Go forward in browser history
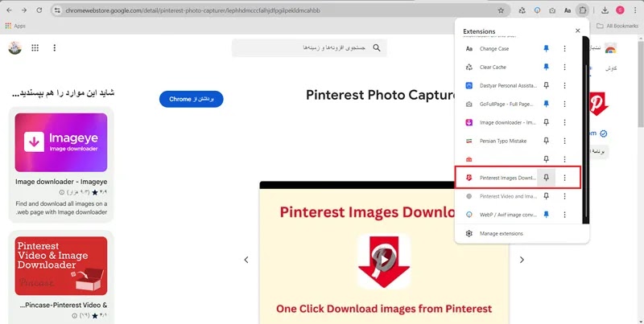Viewport: 644px width, 324px height. [x=24, y=10]
